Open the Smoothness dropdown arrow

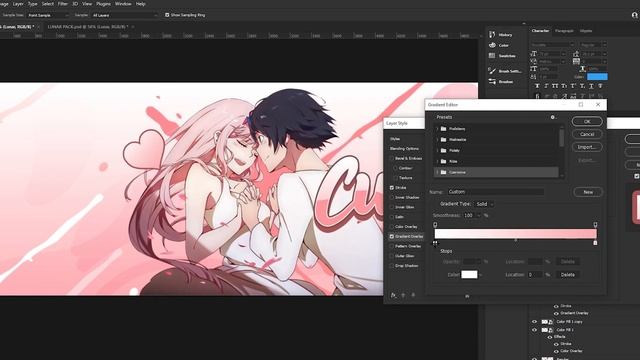[478, 216]
